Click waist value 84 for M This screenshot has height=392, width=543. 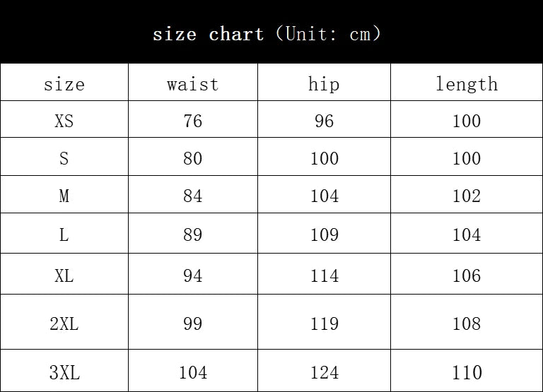192,196
